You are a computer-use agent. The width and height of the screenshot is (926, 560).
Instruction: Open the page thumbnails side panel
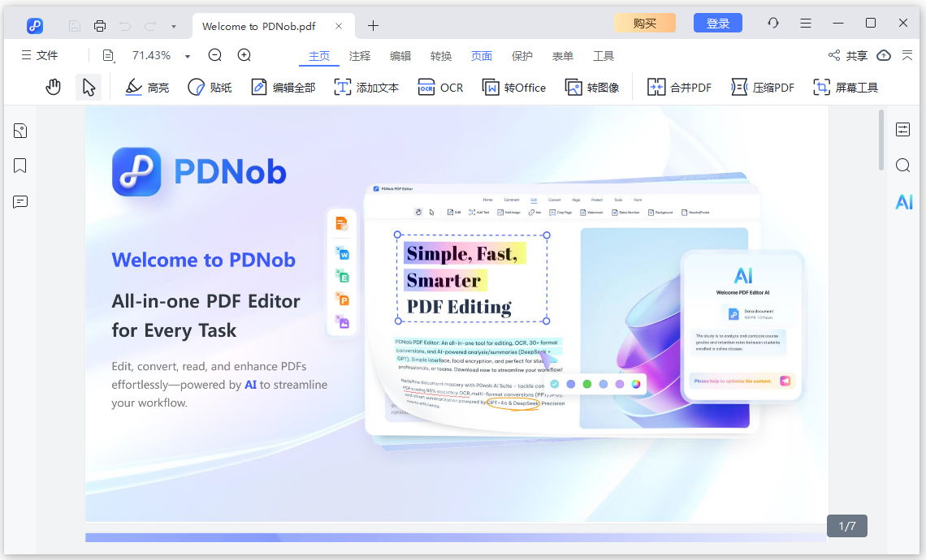(x=20, y=131)
